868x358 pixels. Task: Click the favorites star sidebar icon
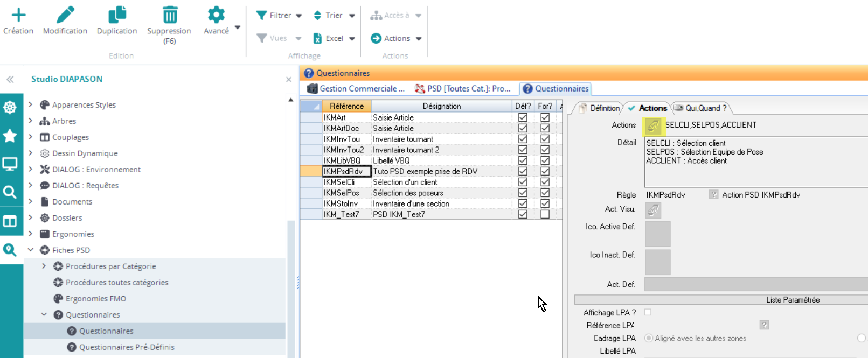tap(10, 136)
